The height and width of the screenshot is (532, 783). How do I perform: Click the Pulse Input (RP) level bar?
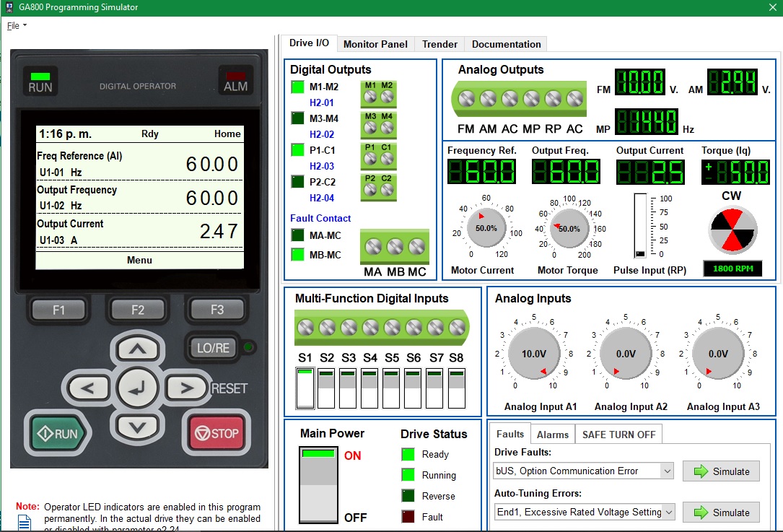(x=639, y=225)
